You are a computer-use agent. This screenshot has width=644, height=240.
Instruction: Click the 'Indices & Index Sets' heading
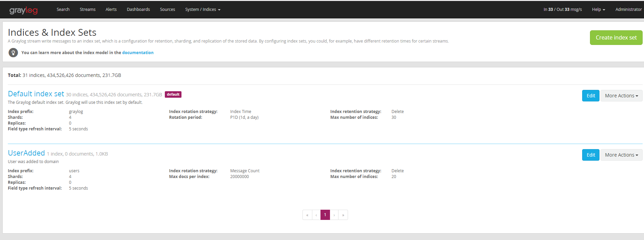tap(52, 32)
